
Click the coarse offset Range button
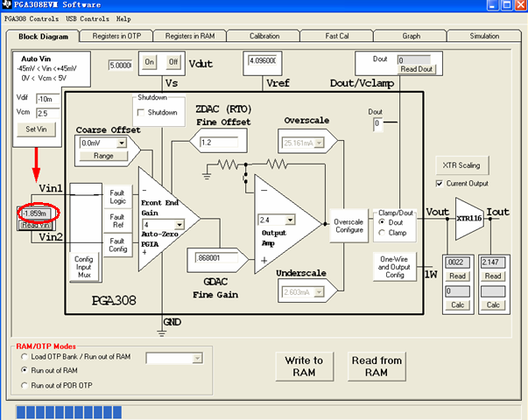(x=103, y=156)
